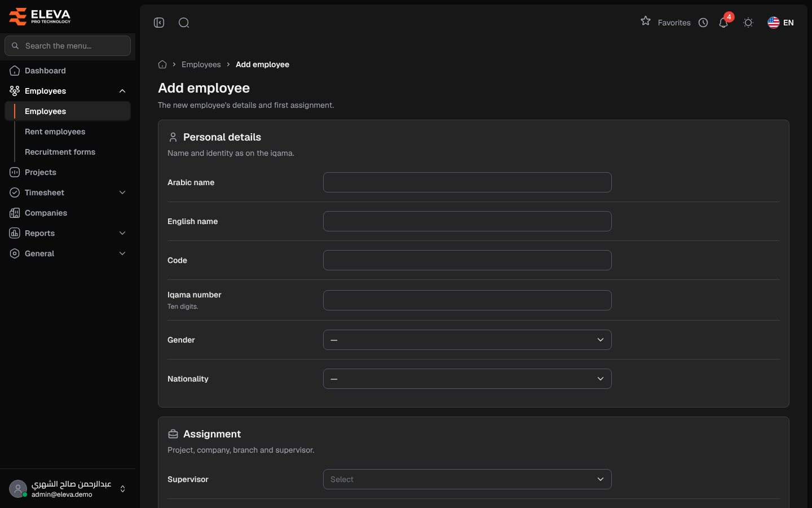Viewport: 812px width, 508px height.
Task: Expand the Timesheet menu chevron
Action: click(122, 192)
